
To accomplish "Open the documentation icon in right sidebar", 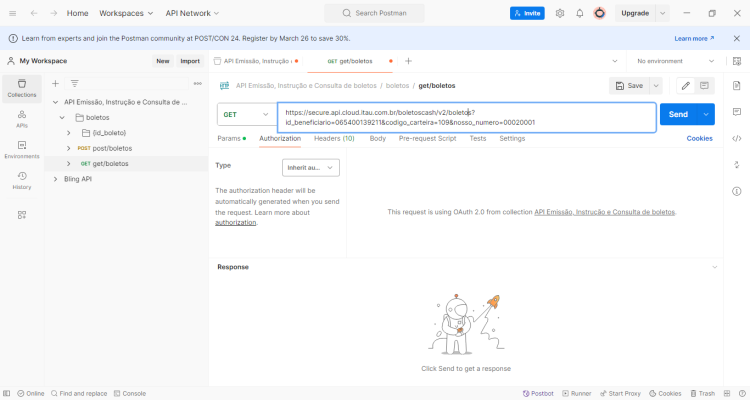I will (737, 86).
